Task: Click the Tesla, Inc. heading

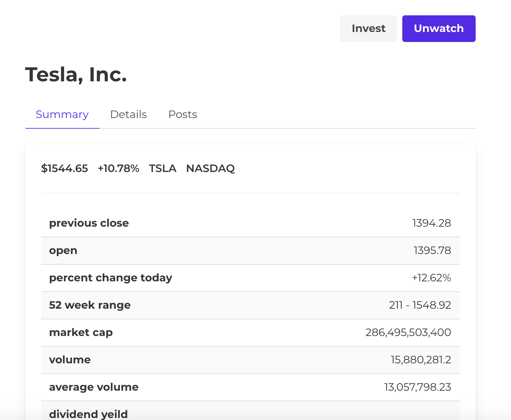Action: click(x=76, y=74)
